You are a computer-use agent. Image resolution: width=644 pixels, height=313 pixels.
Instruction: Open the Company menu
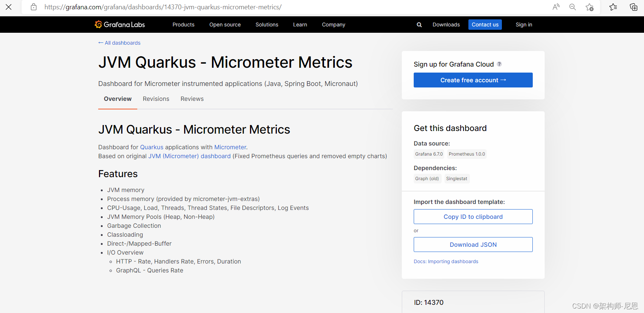pyautogui.click(x=334, y=25)
